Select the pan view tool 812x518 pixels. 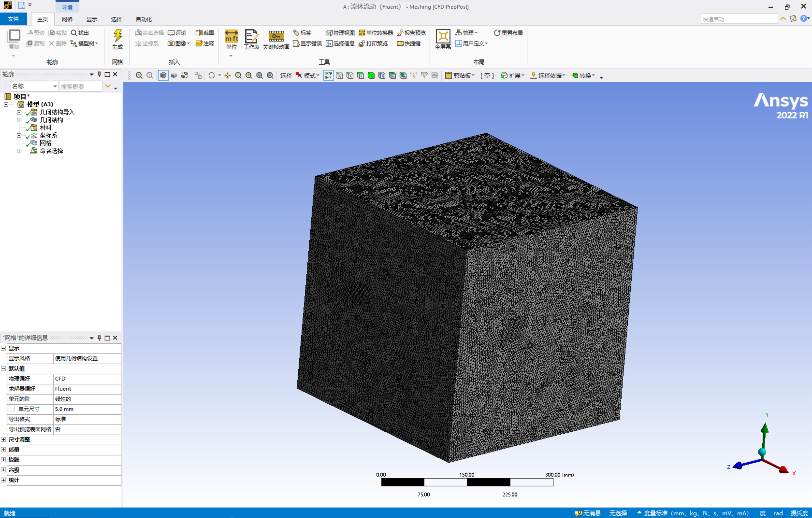[227, 75]
